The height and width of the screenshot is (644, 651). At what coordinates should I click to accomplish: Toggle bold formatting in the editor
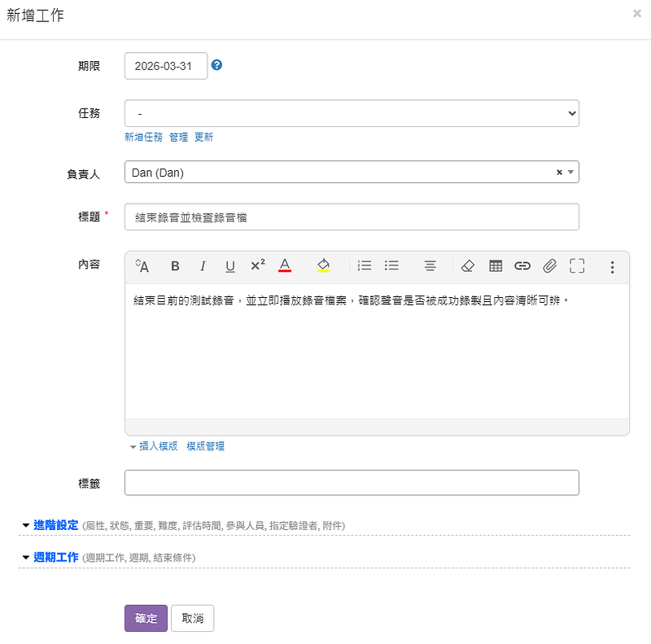[x=175, y=266]
